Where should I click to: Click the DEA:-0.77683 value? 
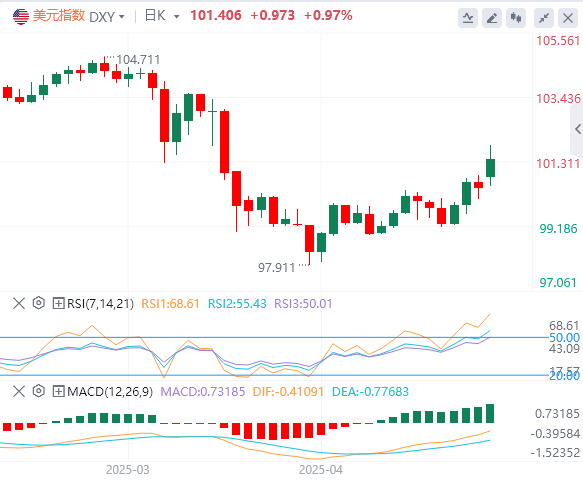tap(370, 392)
